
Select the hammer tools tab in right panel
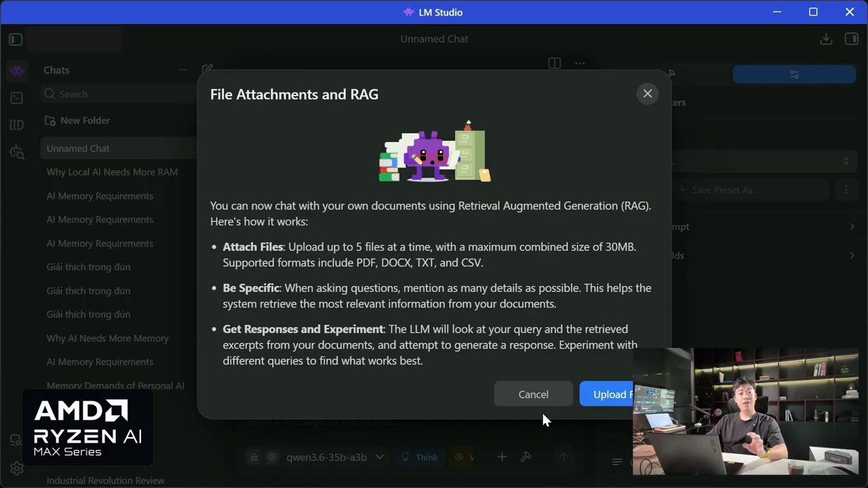[x=671, y=74]
